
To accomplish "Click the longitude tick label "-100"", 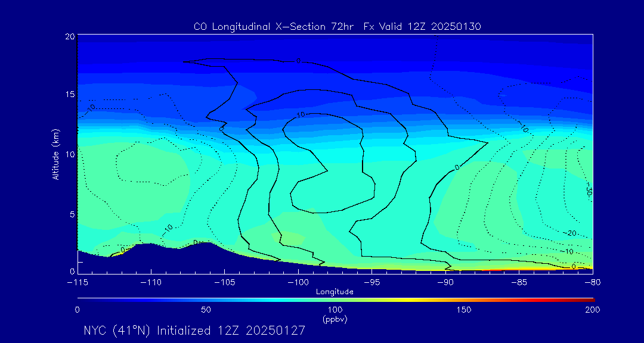I will pyautogui.click(x=298, y=283).
